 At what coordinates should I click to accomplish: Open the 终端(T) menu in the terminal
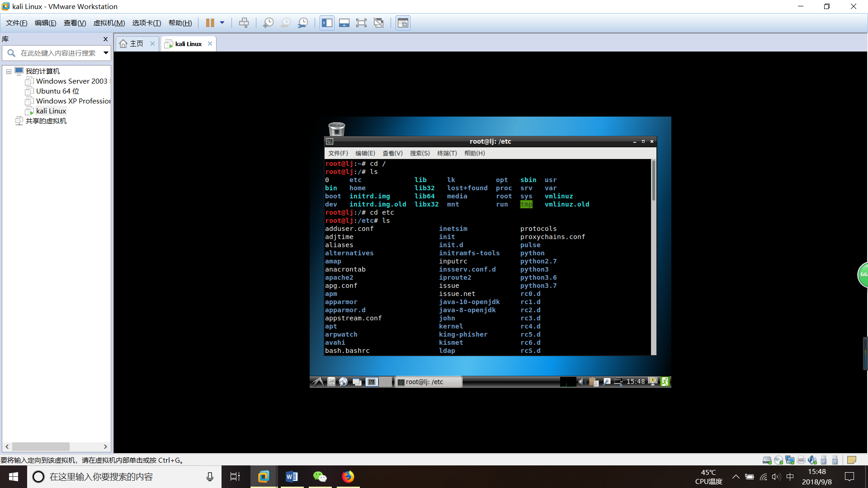(x=447, y=153)
